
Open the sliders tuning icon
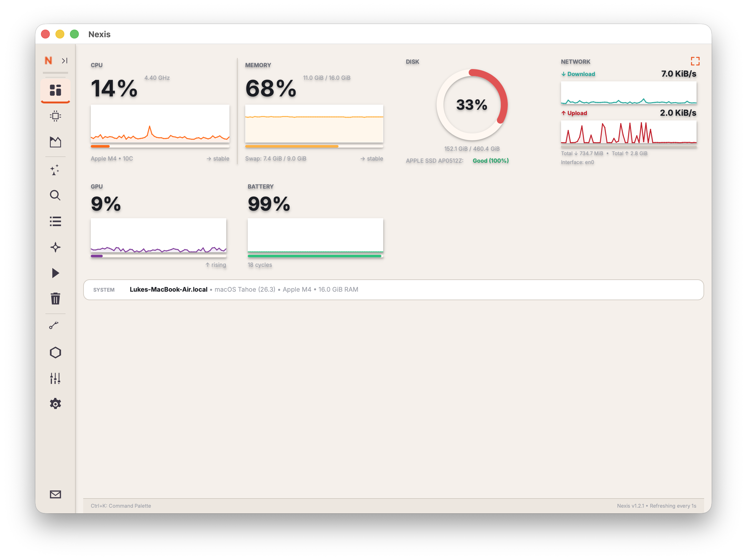click(x=55, y=378)
